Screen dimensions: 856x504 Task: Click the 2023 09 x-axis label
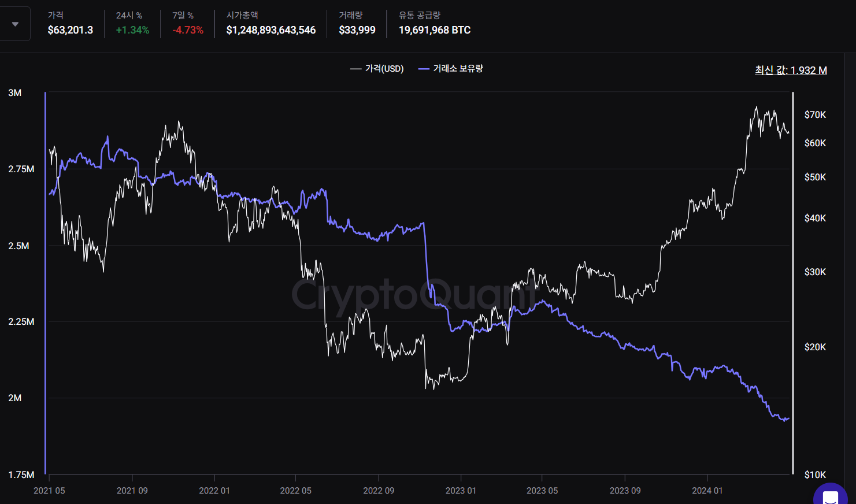625,491
